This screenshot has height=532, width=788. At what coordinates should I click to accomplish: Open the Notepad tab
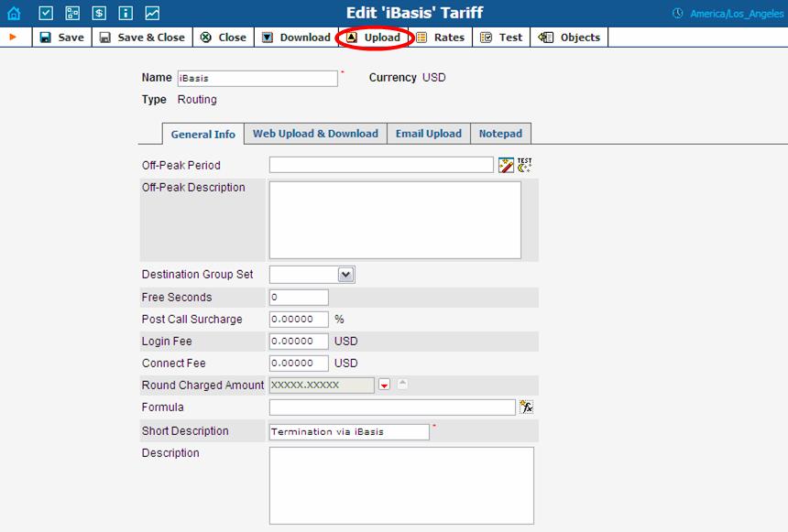click(500, 134)
